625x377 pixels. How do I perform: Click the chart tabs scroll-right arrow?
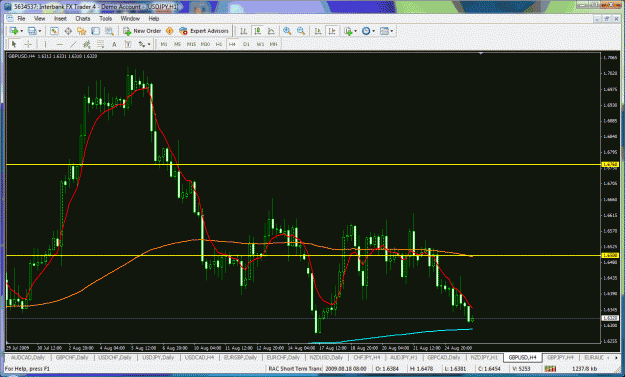tap(616, 357)
